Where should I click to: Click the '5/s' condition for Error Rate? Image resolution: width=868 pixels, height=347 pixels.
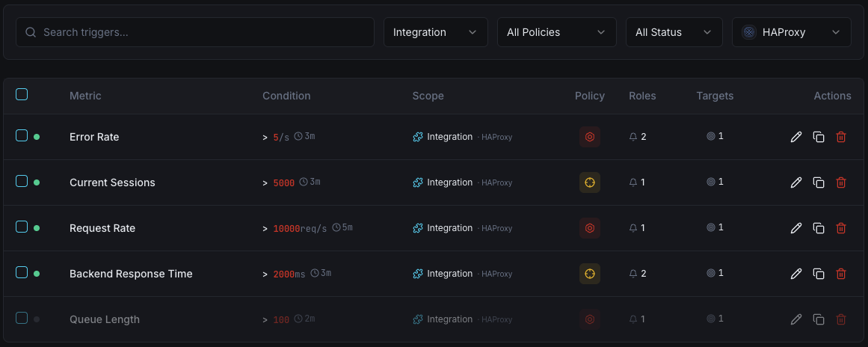pos(281,138)
